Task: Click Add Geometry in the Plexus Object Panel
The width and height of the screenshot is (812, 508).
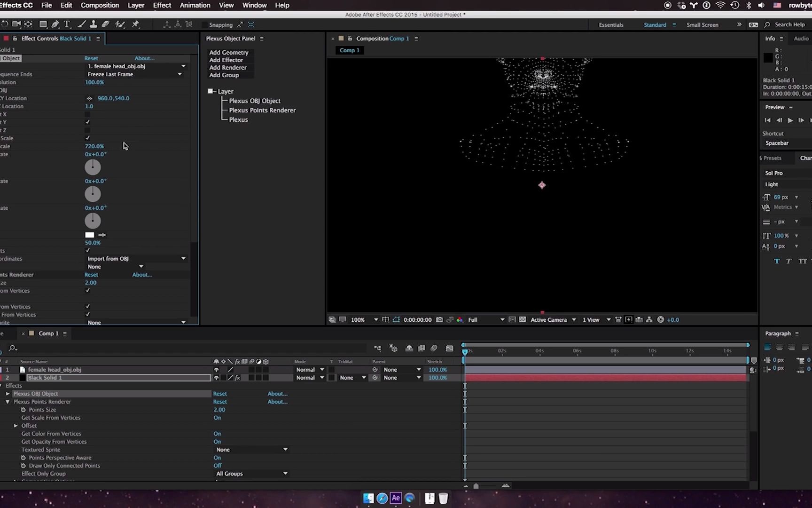Action: [229, 53]
